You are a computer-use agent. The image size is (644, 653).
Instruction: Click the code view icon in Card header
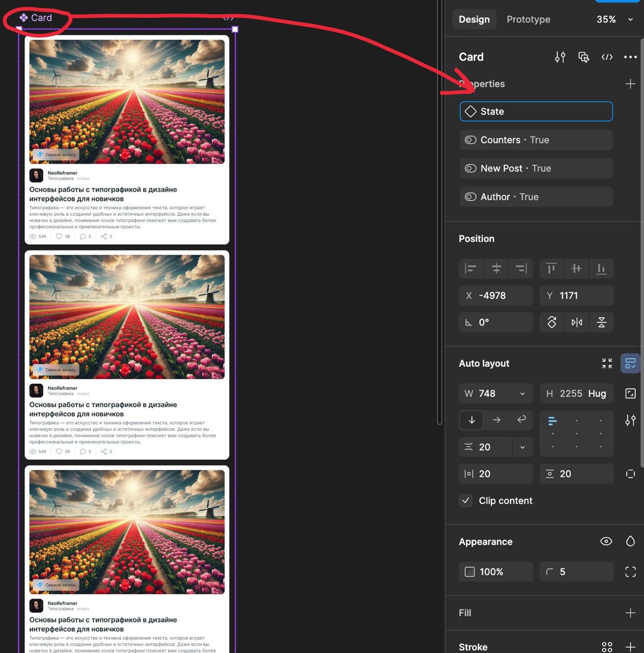(607, 57)
